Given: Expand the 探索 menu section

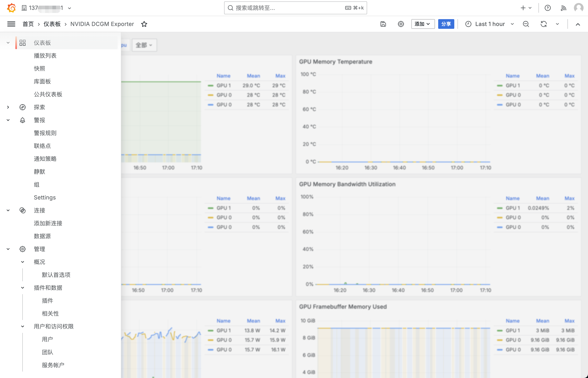Looking at the screenshot, I should pyautogui.click(x=8, y=107).
